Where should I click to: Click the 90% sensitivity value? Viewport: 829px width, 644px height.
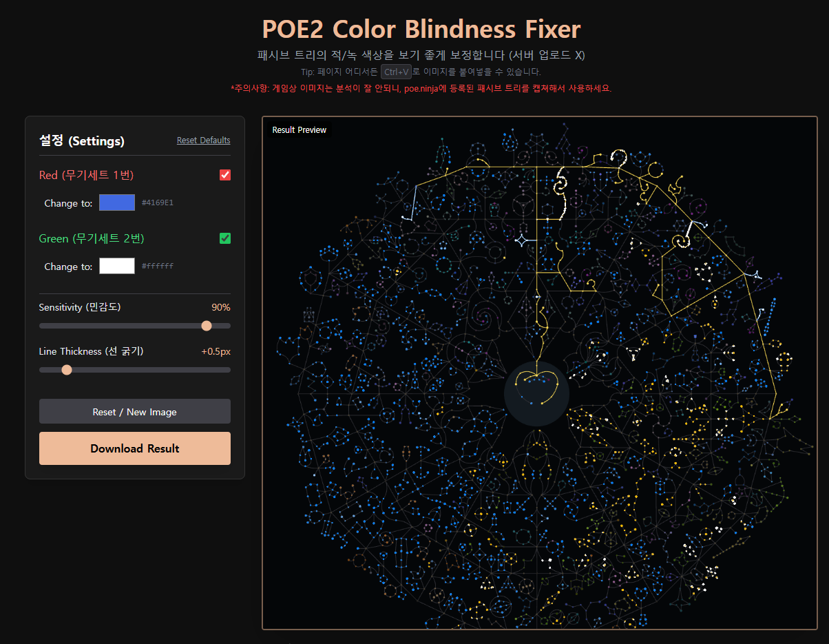(x=221, y=307)
